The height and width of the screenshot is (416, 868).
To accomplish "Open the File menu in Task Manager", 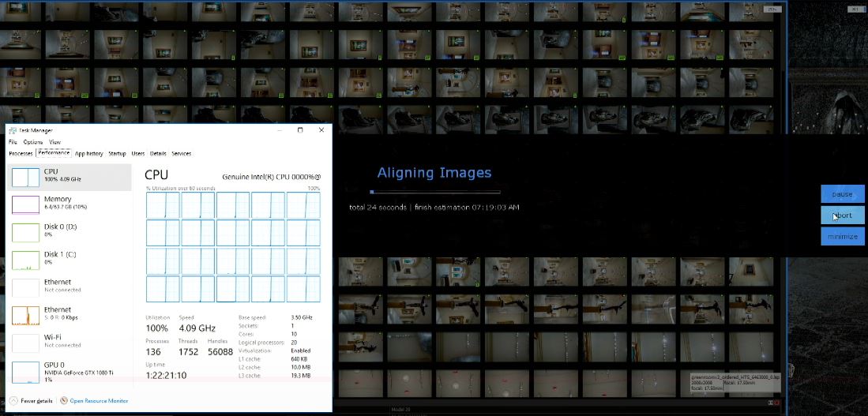I will pos(13,142).
